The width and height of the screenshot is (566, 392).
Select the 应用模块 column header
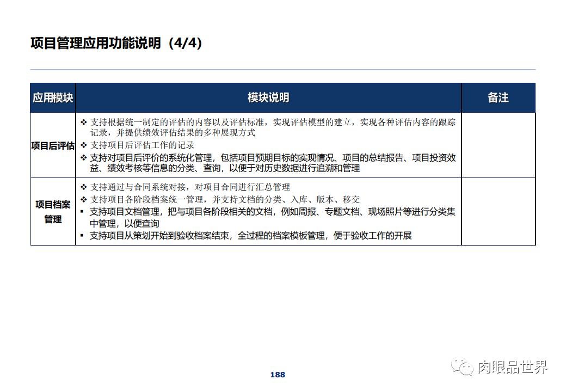click(53, 98)
